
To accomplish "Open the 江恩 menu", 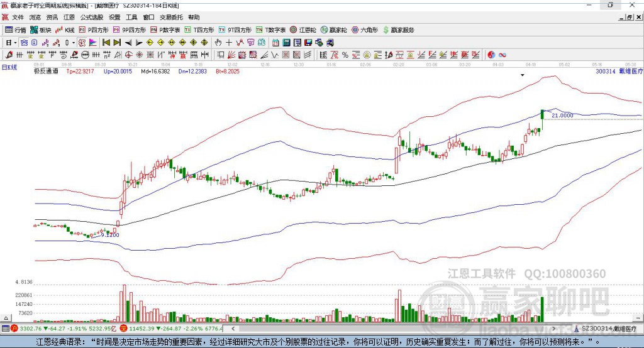I will tap(69, 17).
